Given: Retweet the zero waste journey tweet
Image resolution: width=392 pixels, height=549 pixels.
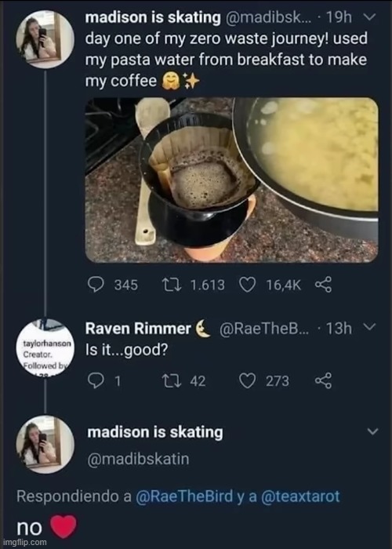Looking at the screenshot, I should 172,285.
